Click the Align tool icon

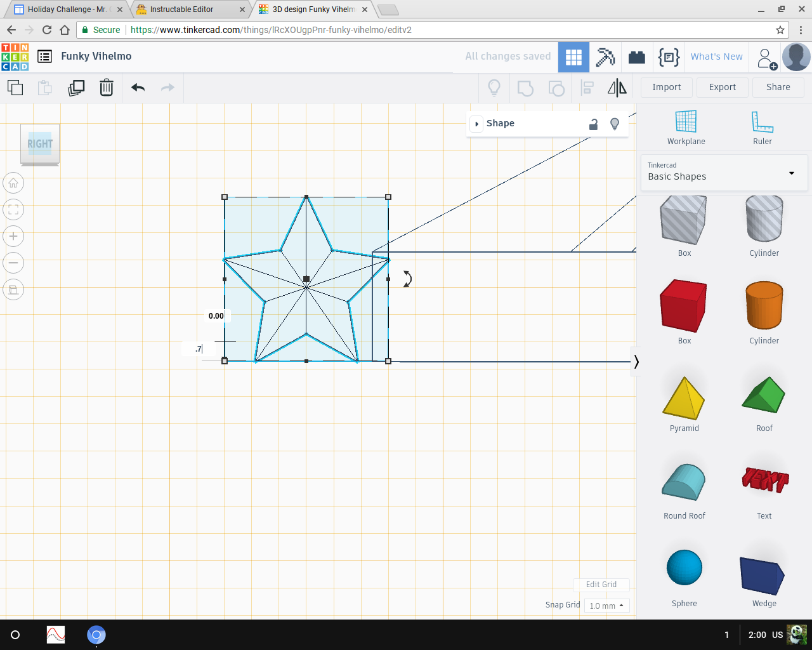pos(587,88)
